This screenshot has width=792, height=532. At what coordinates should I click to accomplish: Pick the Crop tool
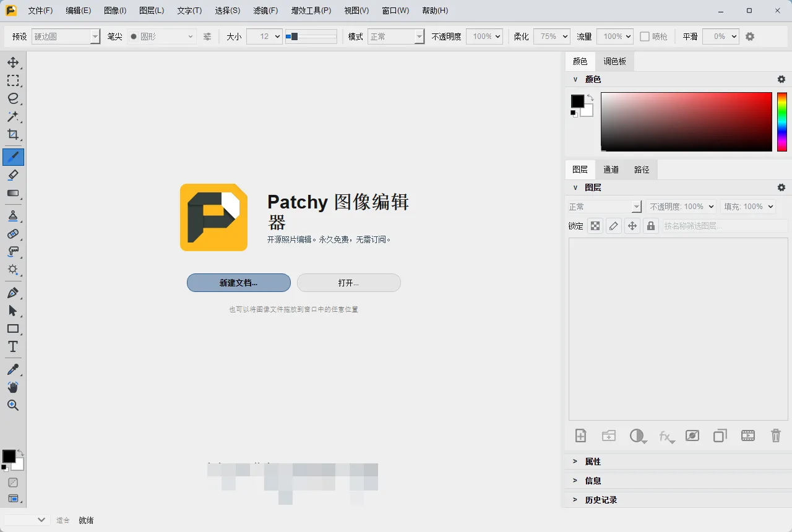click(13, 134)
